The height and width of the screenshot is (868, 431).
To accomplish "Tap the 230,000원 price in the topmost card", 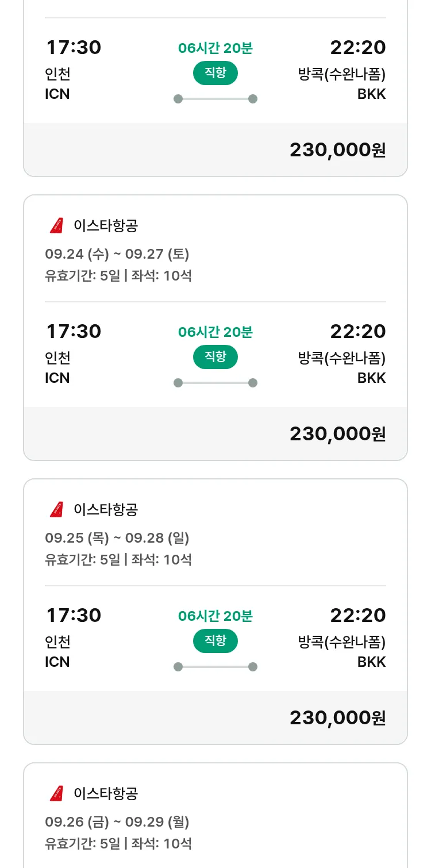I will tap(337, 150).
